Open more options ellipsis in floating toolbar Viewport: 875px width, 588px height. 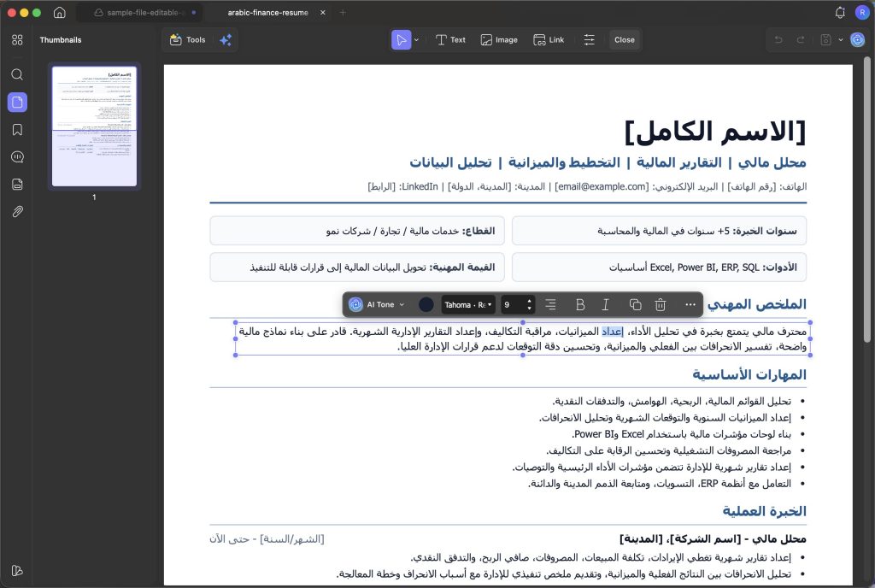(690, 304)
